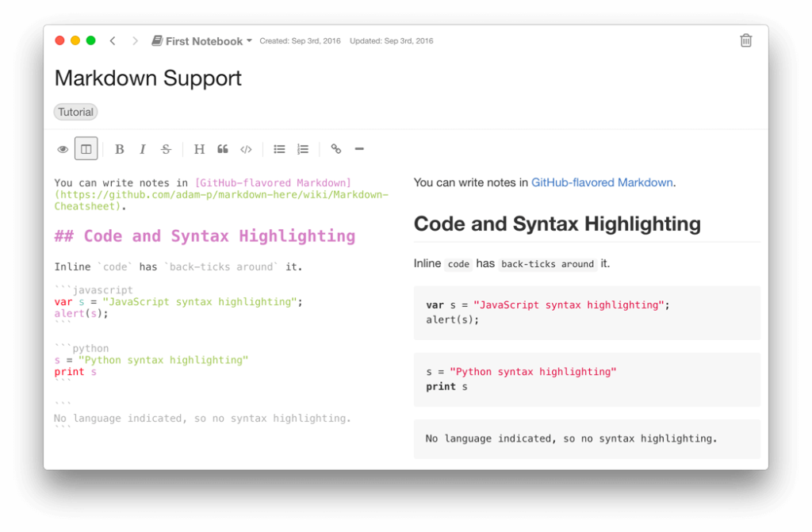The width and height of the screenshot is (812, 532).
Task: Create a numbered list
Action: tap(302, 148)
